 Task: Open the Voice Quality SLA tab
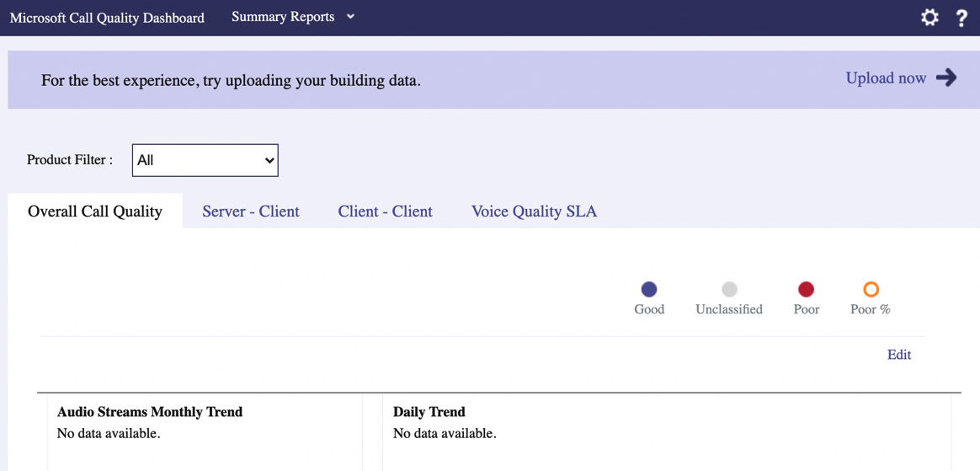(535, 211)
